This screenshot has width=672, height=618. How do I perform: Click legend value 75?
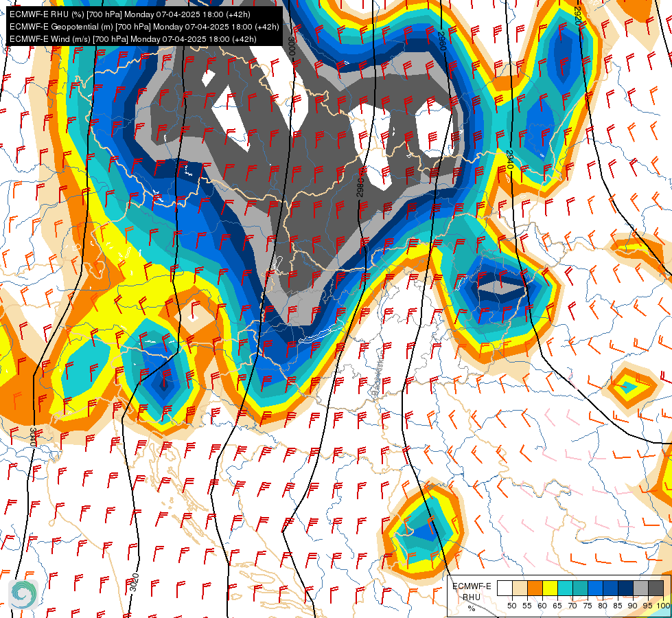pos(587,606)
